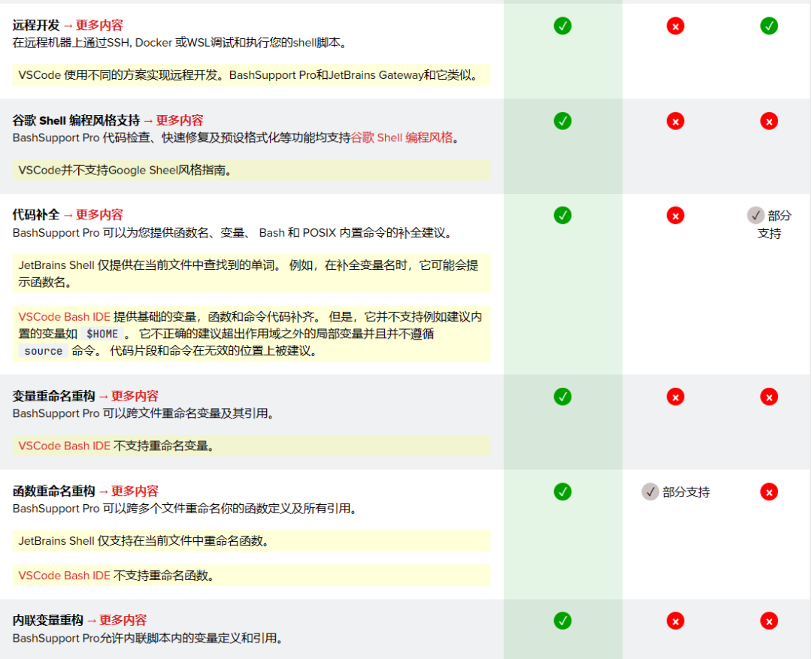Open VSCode Bash IDE link in 代码补全 note

[x=64, y=317]
